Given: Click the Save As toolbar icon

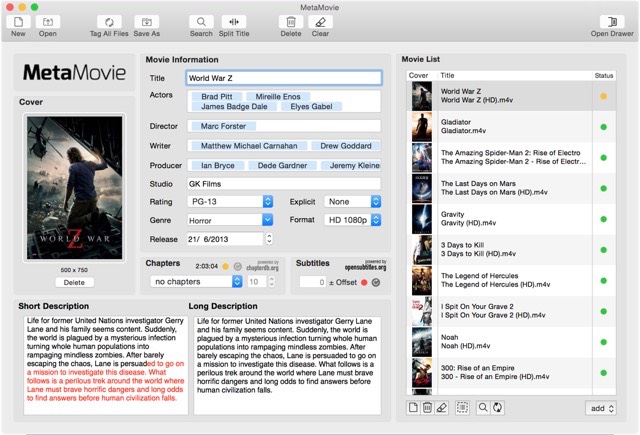Looking at the screenshot, I should (x=147, y=22).
